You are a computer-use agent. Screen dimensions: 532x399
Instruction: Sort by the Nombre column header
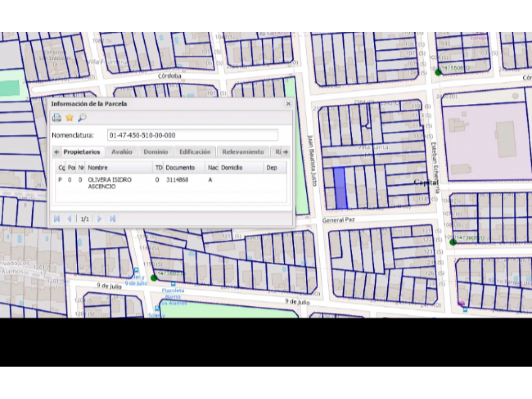pyautogui.click(x=118, y=167)
